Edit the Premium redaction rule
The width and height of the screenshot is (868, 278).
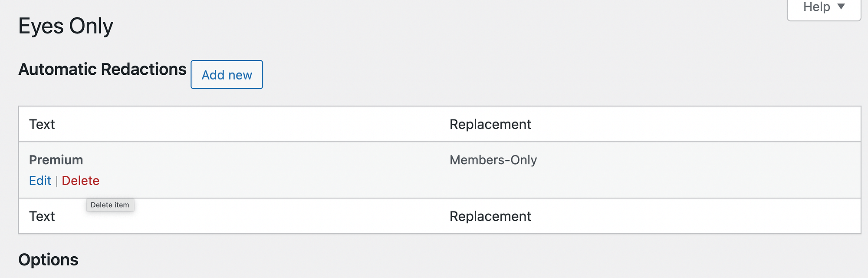pyautogui.click(x=40, y=180)
